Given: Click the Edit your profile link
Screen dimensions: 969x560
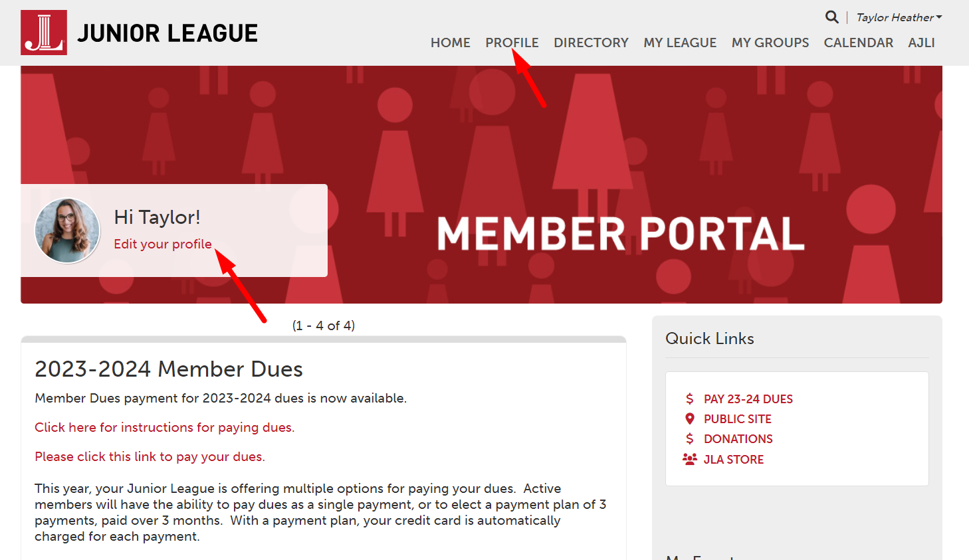Looking at the screenshot, I should [163, 244].
